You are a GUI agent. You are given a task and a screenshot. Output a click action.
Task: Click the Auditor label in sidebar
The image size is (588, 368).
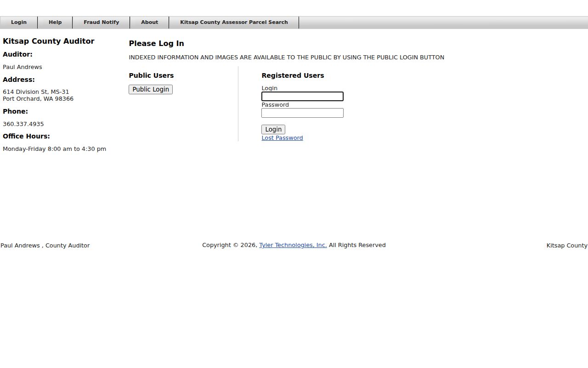17,54
